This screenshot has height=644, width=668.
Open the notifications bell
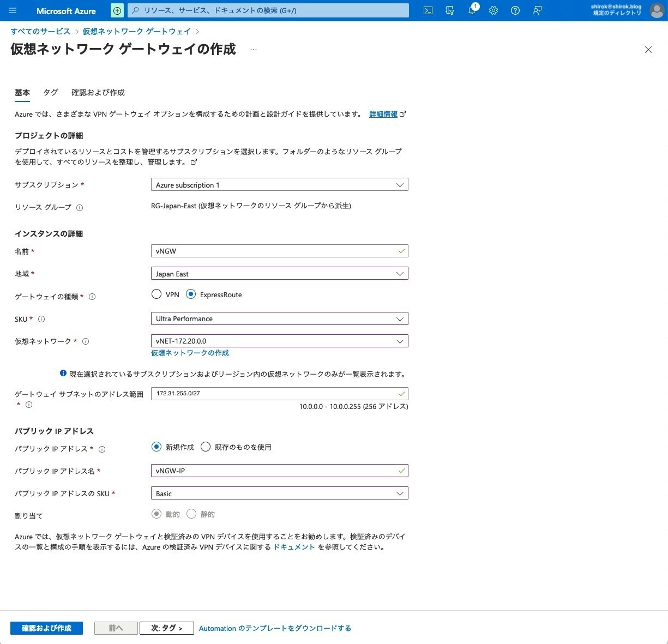[472, 10]
